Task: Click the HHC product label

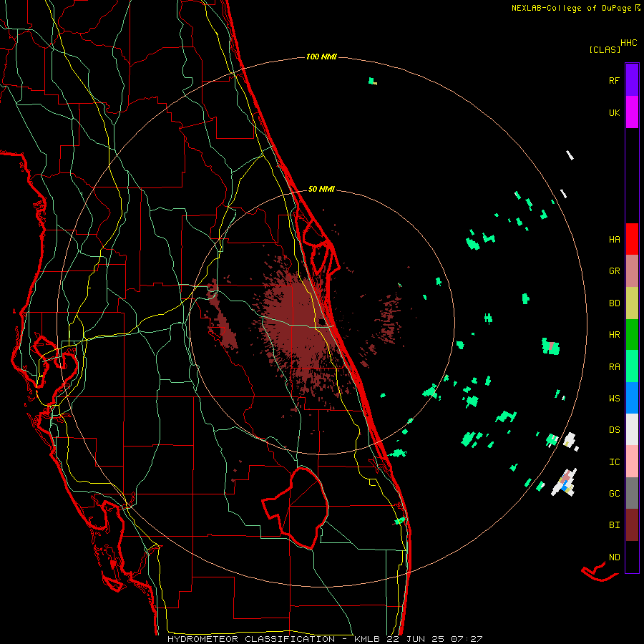Action: [x=629, y=43]
